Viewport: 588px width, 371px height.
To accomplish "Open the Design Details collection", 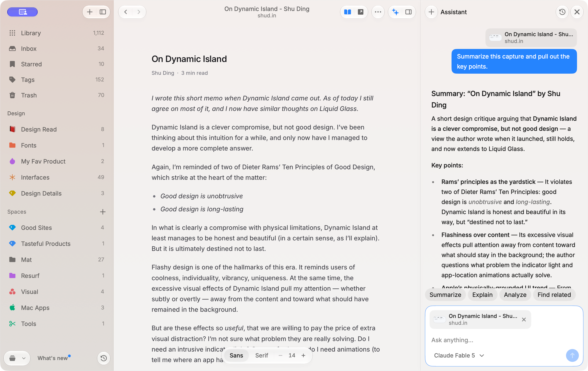I will click(x=57, y=194).
